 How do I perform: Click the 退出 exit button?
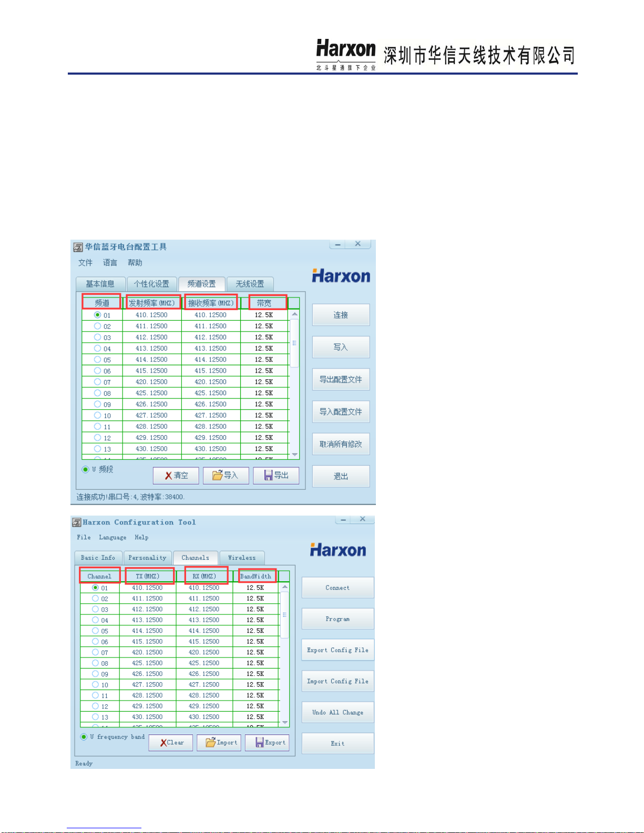pos(341,477)
